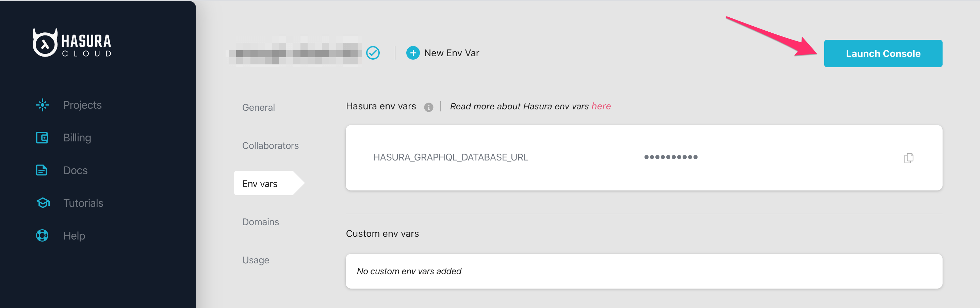The height and width of the screenshot is (308, 980).
Task: Switch to the Collaborators tab
Action: [x=270, y=145]
